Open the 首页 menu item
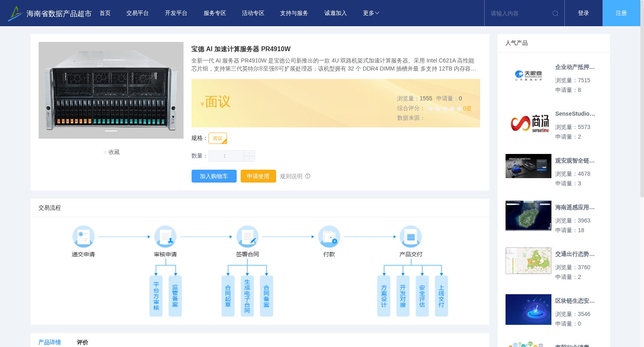 [x=105, y=13]
